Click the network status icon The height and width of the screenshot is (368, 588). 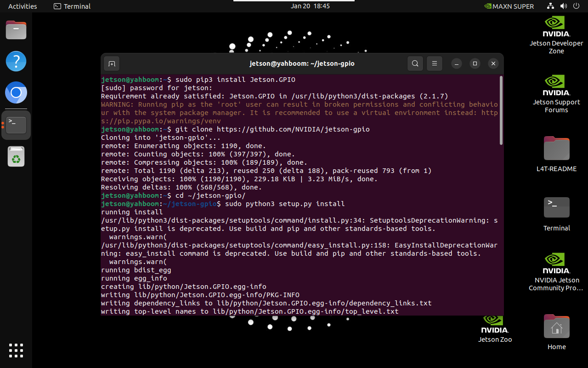pos(551,6)
